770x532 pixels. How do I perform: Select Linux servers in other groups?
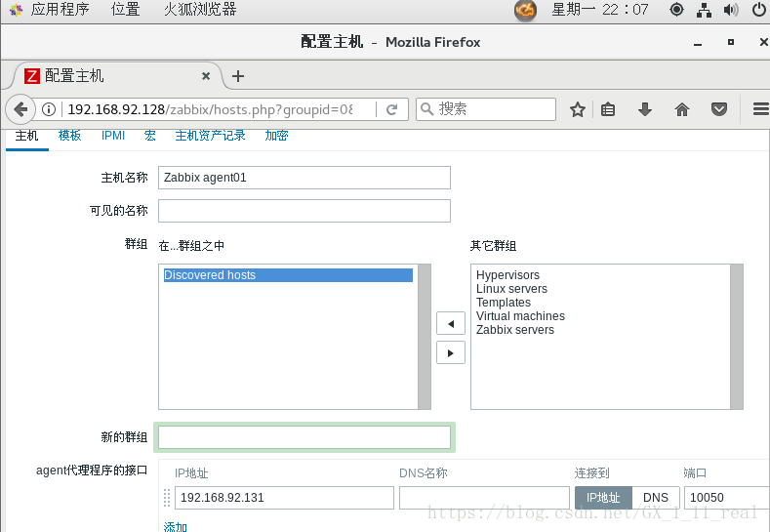click(x=511, y=289)
